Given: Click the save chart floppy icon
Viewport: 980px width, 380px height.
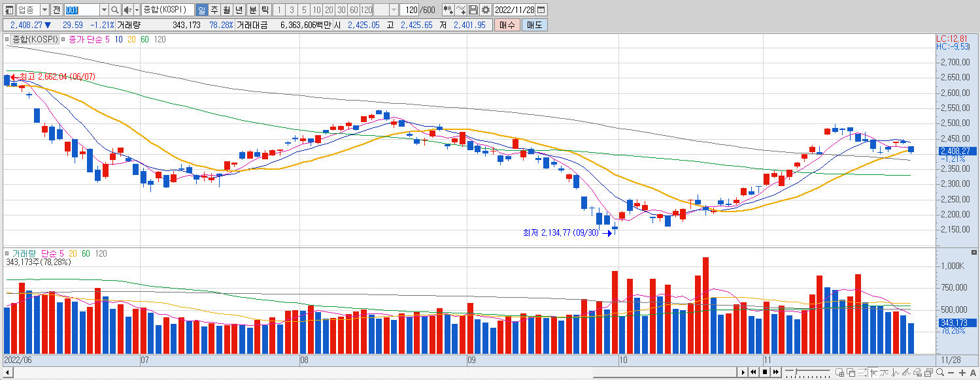Looking at the screenshot, I should point(473,10).
